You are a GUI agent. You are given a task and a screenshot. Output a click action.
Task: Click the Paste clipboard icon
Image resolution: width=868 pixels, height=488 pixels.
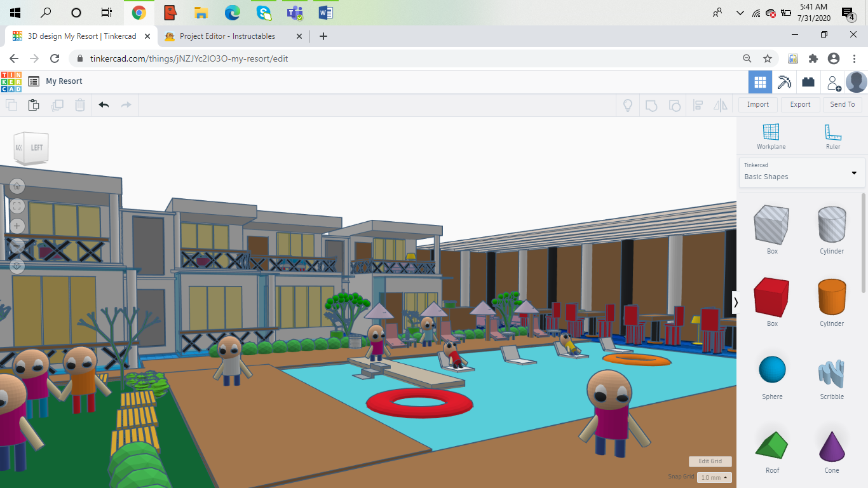[34, 105]
